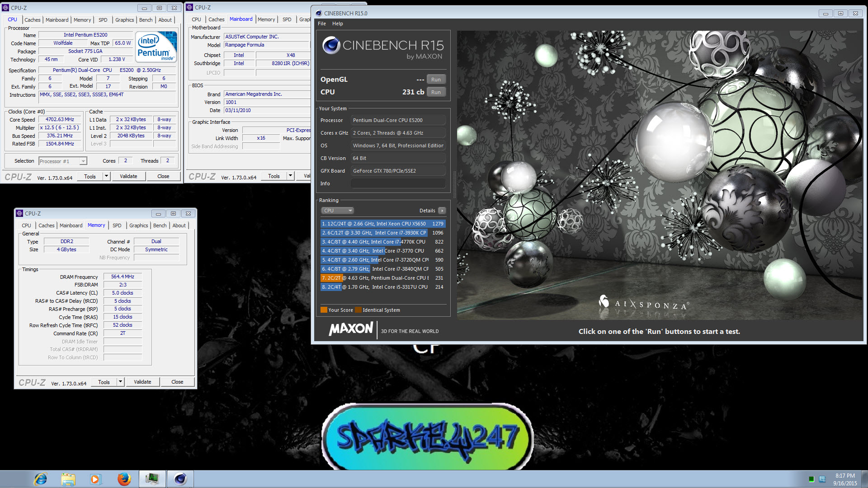Open Firefox from the taskbar
The height and width of the screenshot is (488, 868).
pyautogui.click(x=124, y=479)
